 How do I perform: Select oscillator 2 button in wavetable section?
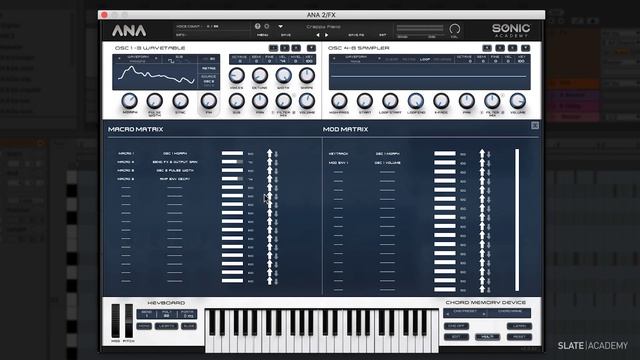[x=285, y=48]
